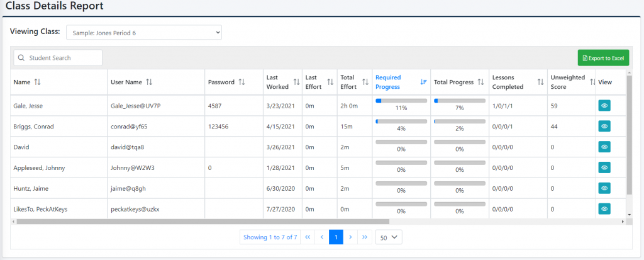This screenshot has height=260, width=644.
Task: Click username peckatkeys@uzkx
Action: [135, 208]
